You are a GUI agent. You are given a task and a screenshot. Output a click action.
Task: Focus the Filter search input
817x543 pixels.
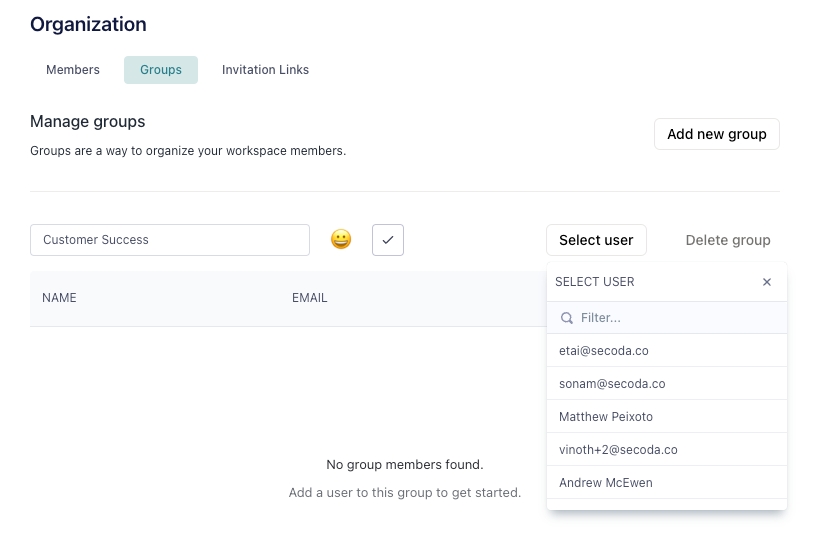coord(675,318)
